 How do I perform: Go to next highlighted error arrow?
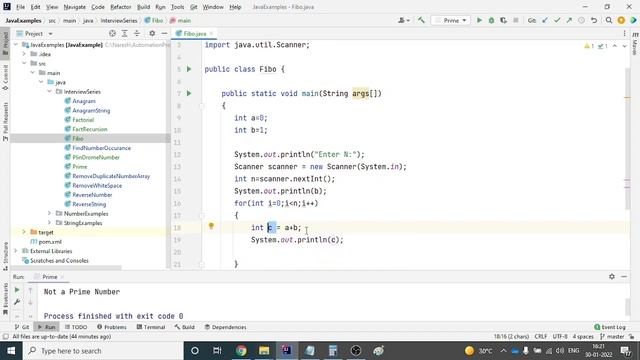click(x=624, y=46)
